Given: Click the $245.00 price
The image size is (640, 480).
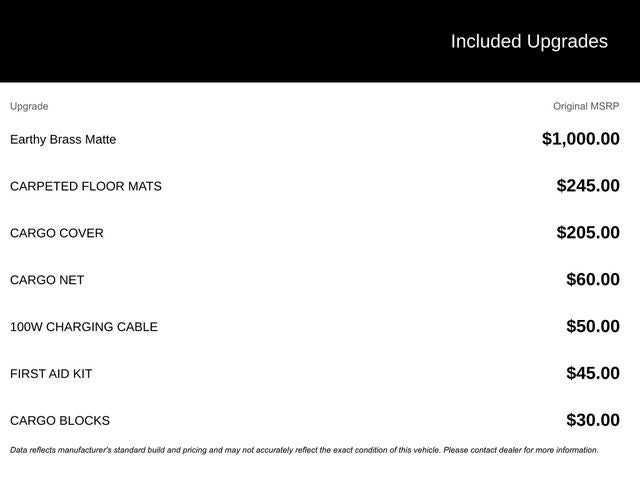Looking at the screenshot, I should (588, 186).
